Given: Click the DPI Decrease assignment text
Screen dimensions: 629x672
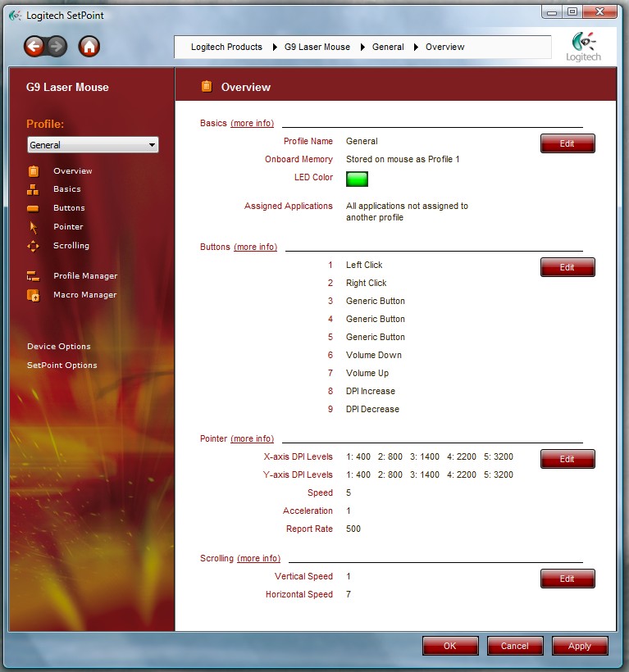Looking at the screenshot, I should click(x=372, y=409).
